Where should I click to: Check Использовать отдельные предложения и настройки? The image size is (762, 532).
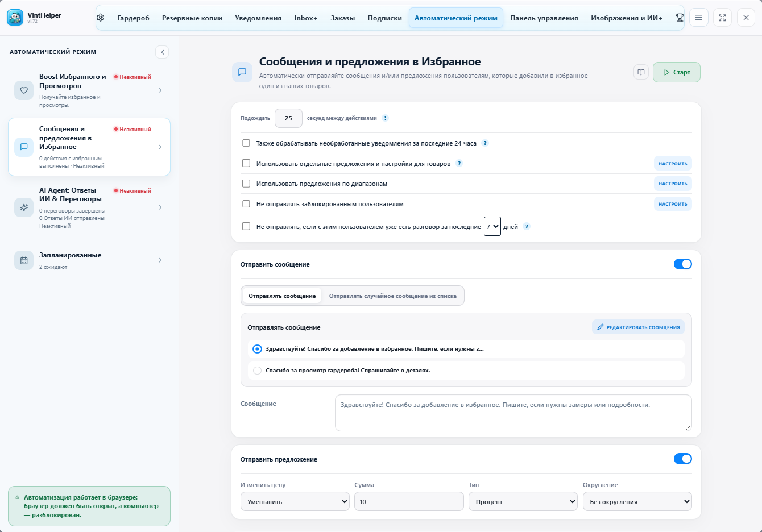click(x=246, y=163)
